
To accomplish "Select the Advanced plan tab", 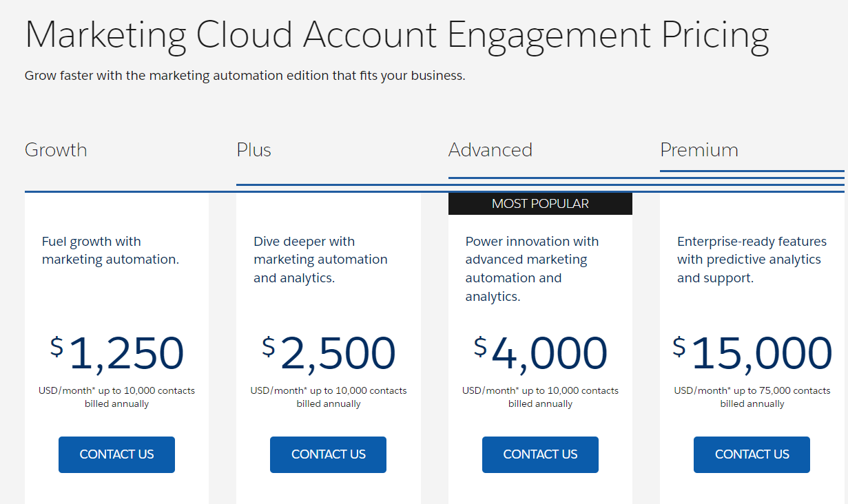I will 490,150.
